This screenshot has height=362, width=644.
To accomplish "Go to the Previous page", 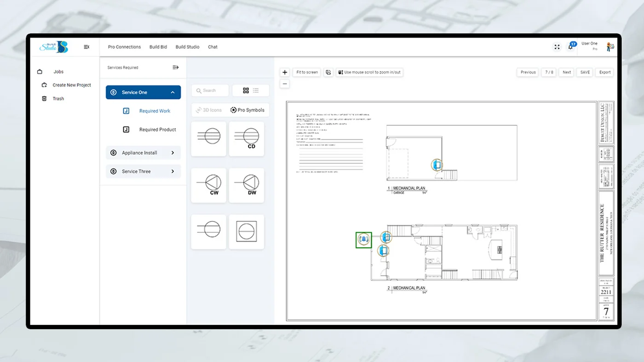I will coord(528,72).
